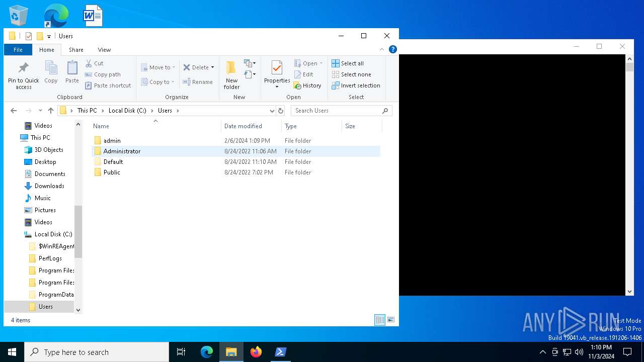
Task: Click Select none in ribbon
Action: 351,74
